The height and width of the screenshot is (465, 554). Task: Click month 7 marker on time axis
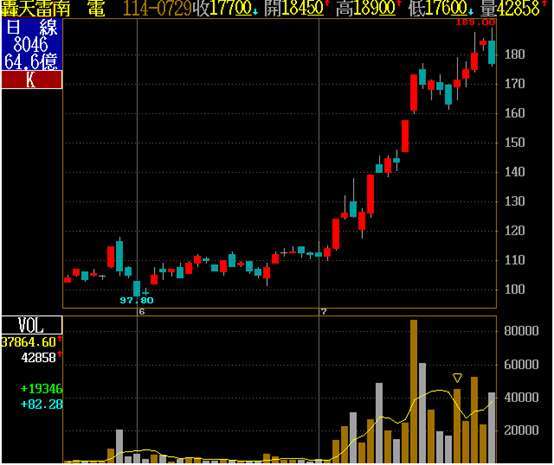(323, 312)
